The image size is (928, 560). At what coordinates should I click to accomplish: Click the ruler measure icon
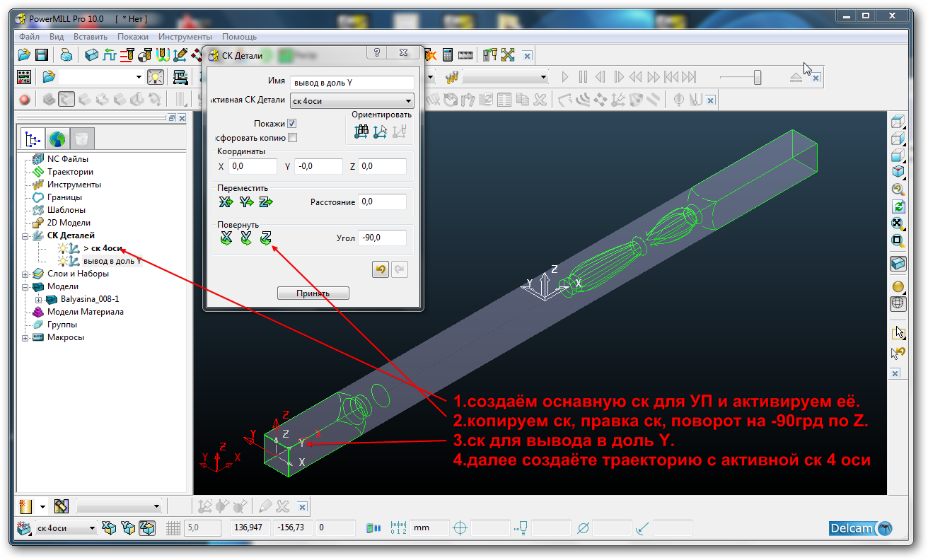[x=465, y=54]
